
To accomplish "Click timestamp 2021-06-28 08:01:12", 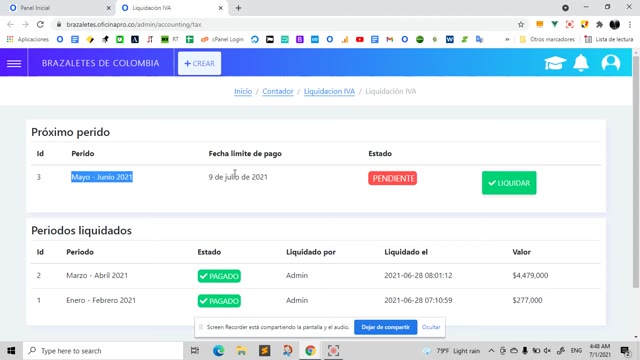I will [x=418, y=276].
